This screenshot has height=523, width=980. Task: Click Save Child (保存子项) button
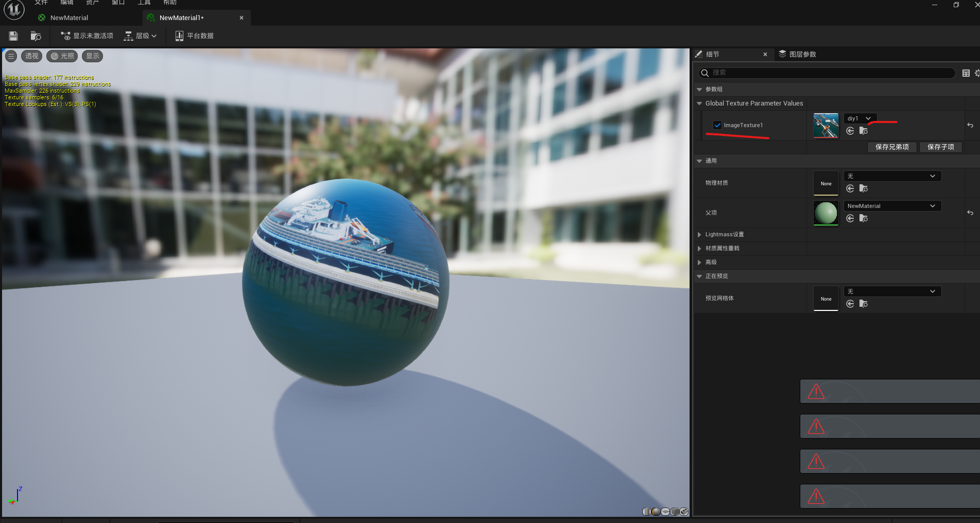(x=941, y=147)
